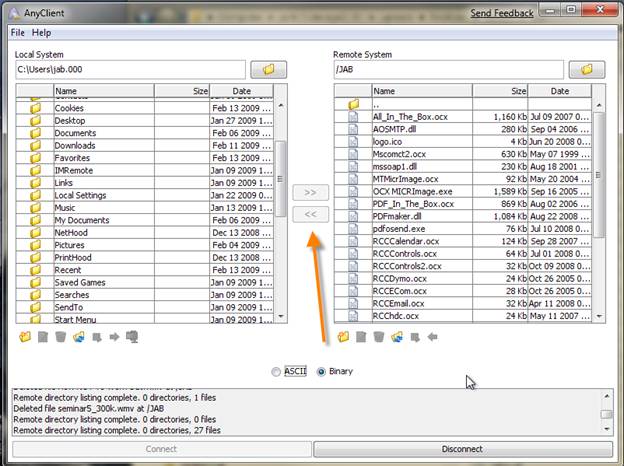Click the << download transfer button
Viewport: 624px width, 466px height.
point(310,214)
